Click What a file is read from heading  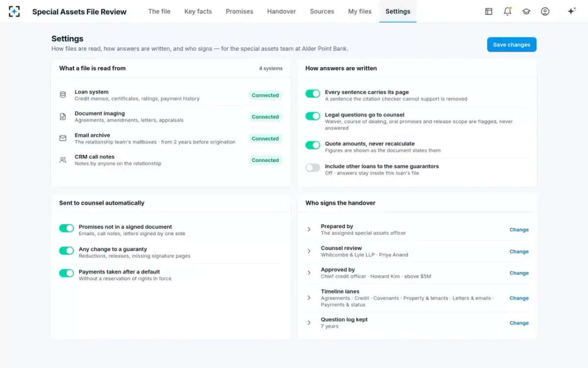(x=93, y=68)
